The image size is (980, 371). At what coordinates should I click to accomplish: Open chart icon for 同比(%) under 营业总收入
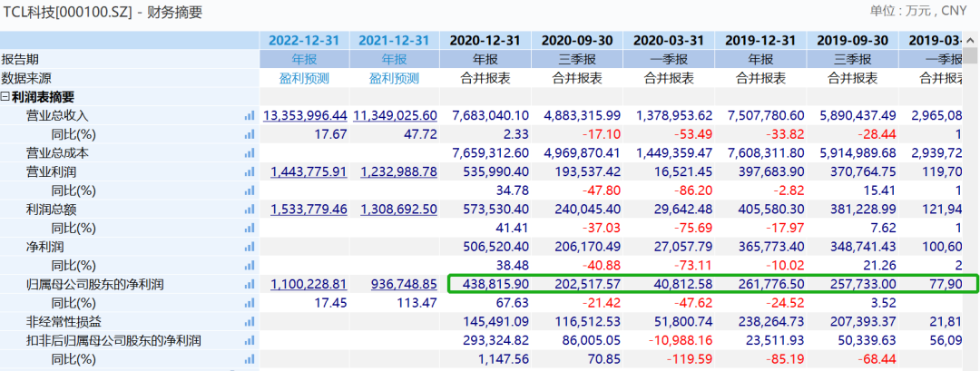(x=250, y=134)
